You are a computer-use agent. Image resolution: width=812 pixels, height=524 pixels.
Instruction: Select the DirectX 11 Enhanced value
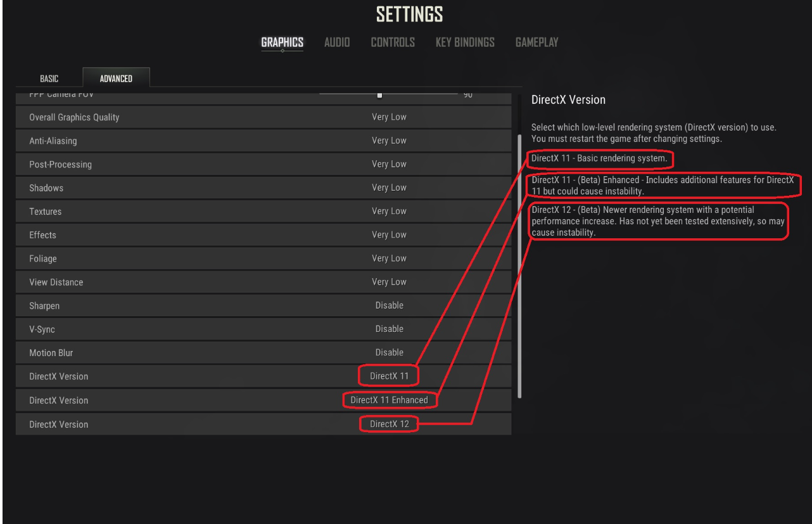coord(389,400)
